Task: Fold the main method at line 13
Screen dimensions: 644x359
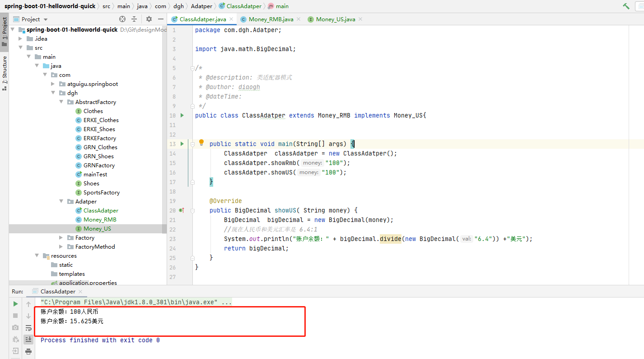Action: coord(193,144)
